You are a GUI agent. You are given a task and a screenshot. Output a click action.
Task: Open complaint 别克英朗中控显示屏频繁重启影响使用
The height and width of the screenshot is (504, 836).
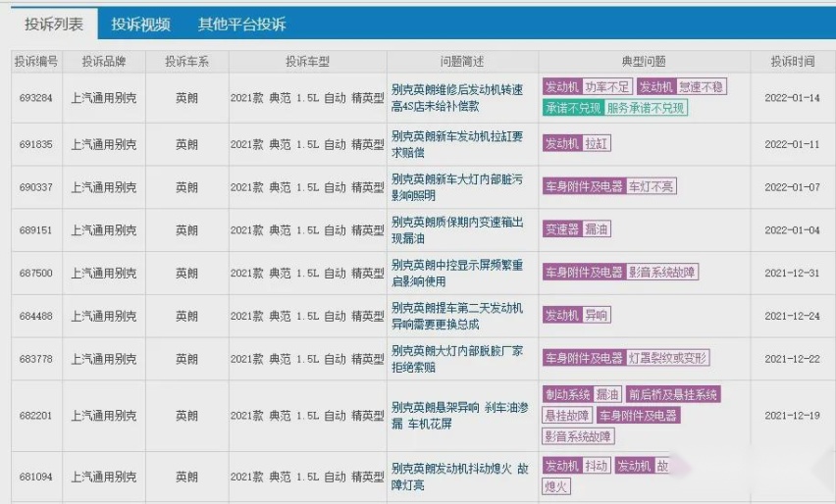click(457, 273)
